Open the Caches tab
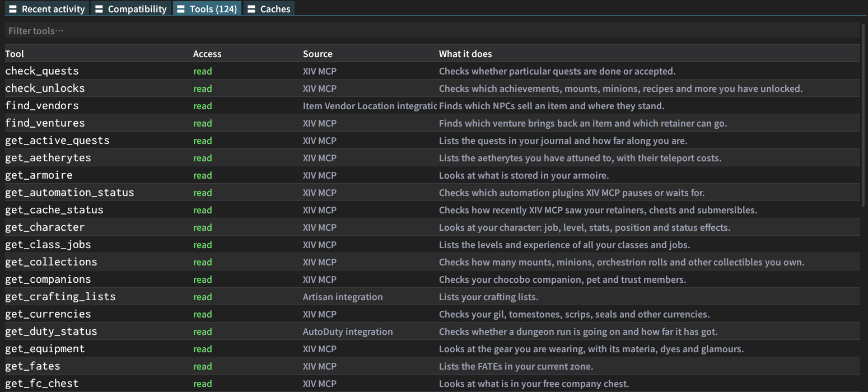The width and height of the screenshot is (868, 392). (x=269, y=9)
